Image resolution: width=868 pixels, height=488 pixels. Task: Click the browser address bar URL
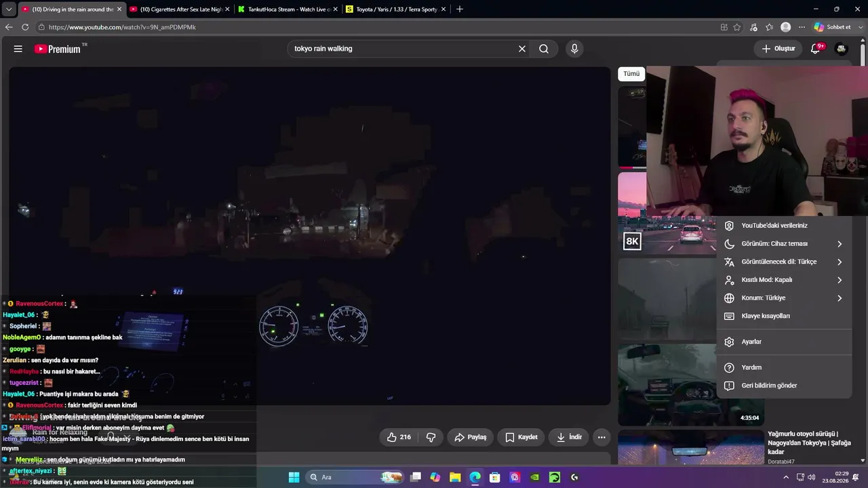click(x=122, y=27)
